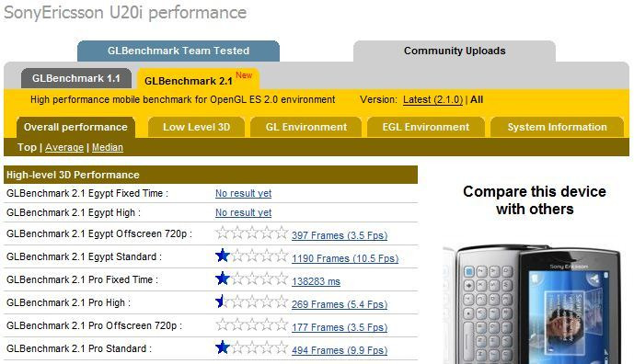Select the GLBenchmark 1.1 tab
Image resolution: width=634 pixels, height=364 pixels.
pos(76,78)
